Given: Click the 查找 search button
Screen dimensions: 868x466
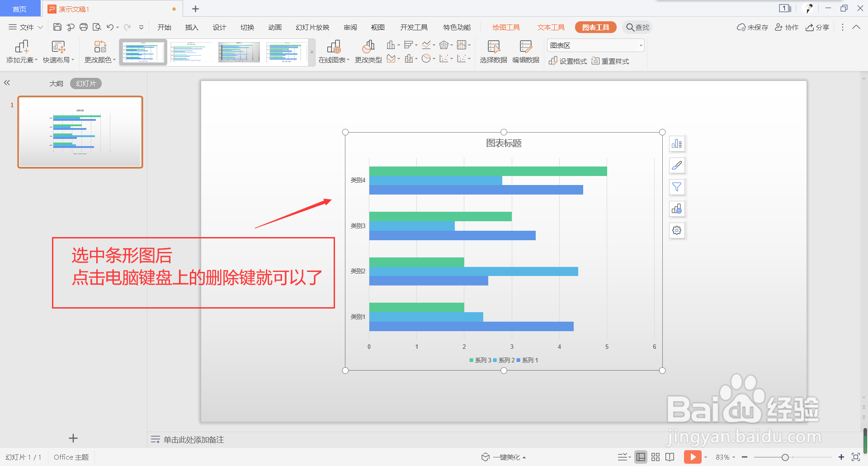Looking at the screenshot, I should pyautogui.click(x=637, y=27).
